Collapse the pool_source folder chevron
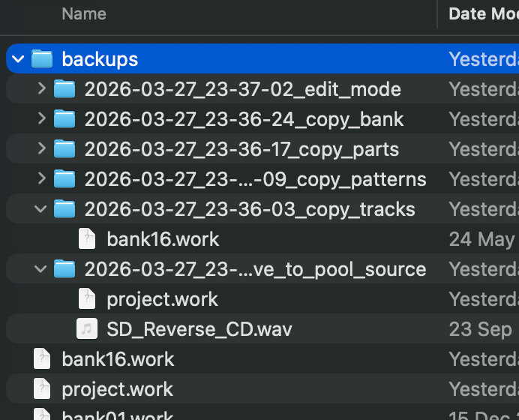 (x=41, y=269)
